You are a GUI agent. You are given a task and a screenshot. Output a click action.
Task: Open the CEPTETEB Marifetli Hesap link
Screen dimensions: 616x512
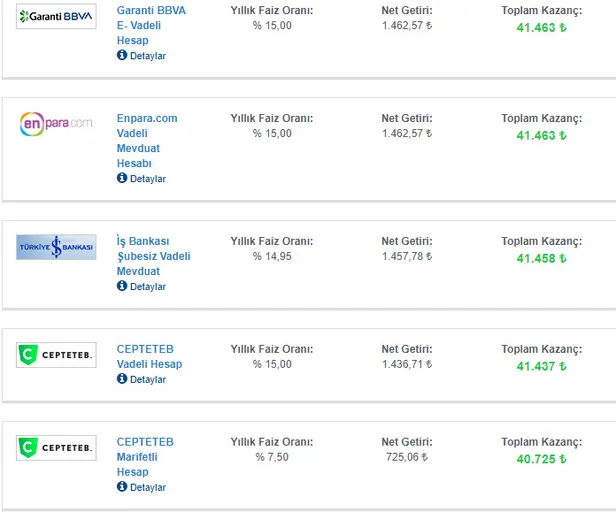[x=144, y=457]
